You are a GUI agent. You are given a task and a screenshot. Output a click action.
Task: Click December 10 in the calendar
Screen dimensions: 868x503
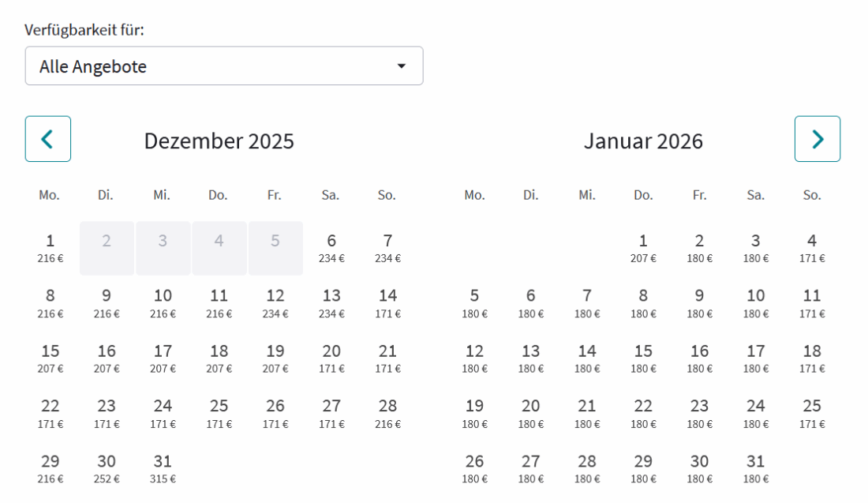pos(163,303)
